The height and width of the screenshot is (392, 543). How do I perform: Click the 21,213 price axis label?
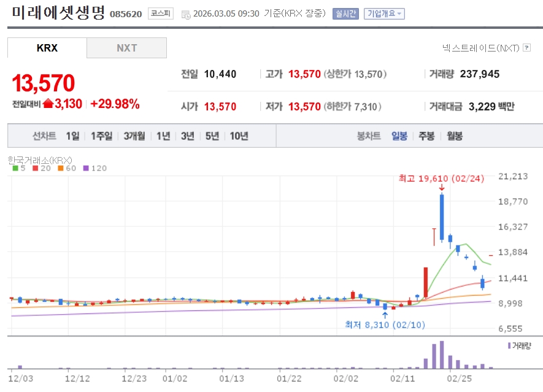513,176
